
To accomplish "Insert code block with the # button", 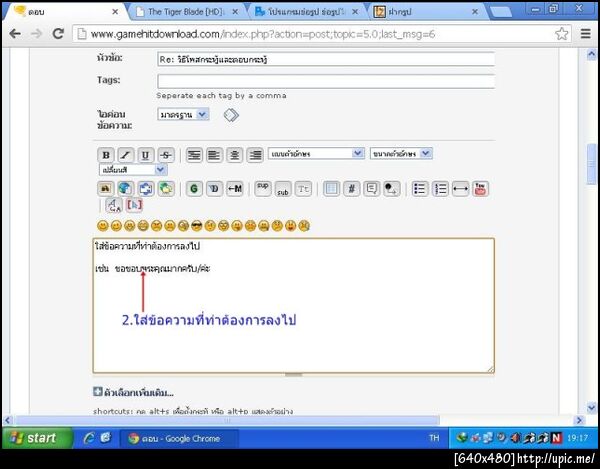I will click(x=351, y=189).
